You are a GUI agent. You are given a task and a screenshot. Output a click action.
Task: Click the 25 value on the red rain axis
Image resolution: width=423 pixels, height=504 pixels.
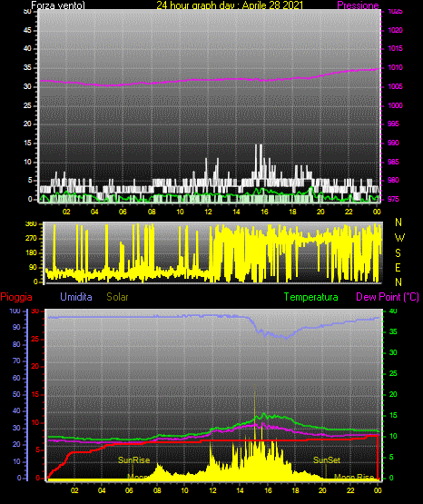click(x=35, y=339)
